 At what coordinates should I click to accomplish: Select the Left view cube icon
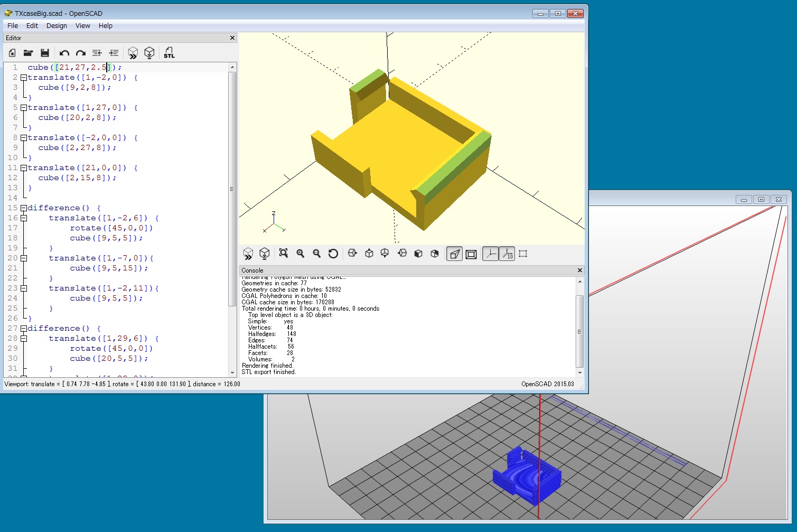[x=402, y=254]
